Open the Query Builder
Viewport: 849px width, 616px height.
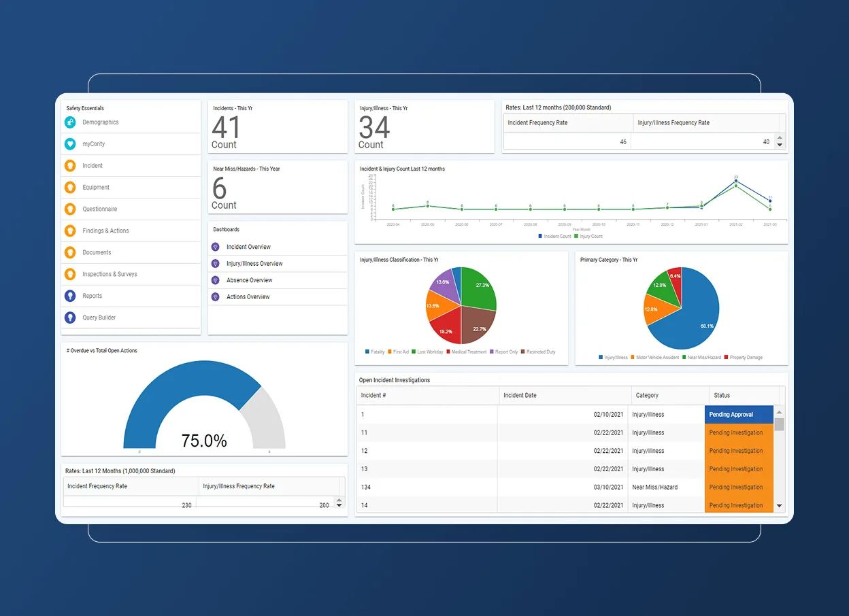99,318
